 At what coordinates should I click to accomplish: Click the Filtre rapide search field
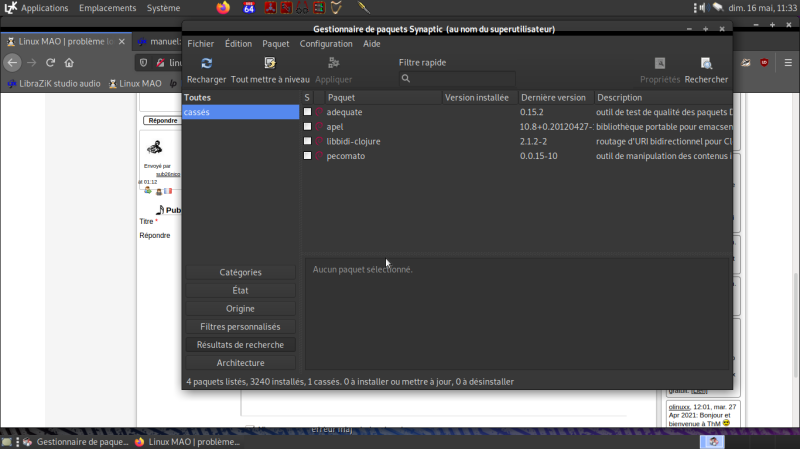pyautogui.click(x=457, y=79)
